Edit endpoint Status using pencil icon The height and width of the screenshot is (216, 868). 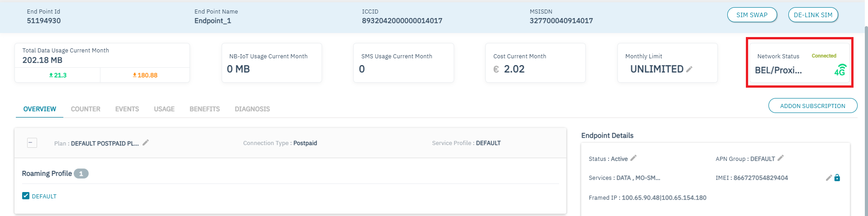633,158
